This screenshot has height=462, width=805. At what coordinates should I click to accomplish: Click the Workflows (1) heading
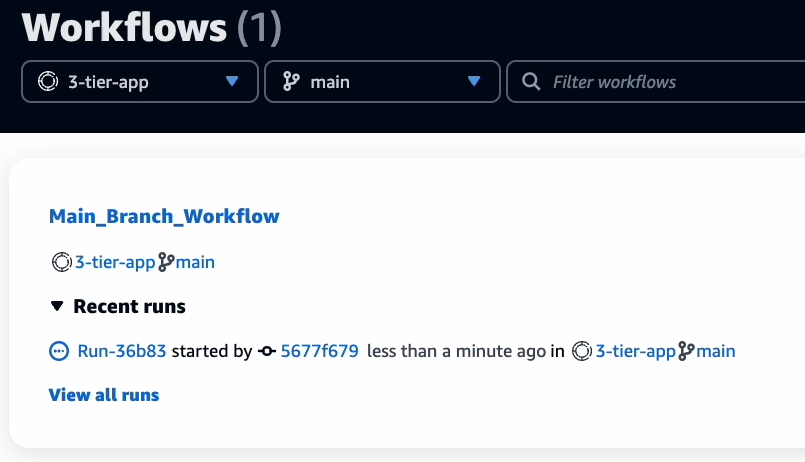click(x=151, y=27)
